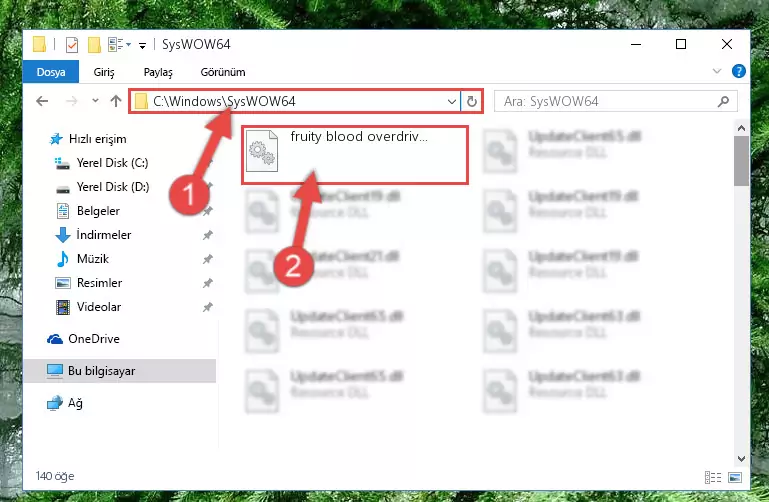Screen dimensions: 769x502
Task: Open the İndirmeler folder shortcut
Action: point(103,235)
